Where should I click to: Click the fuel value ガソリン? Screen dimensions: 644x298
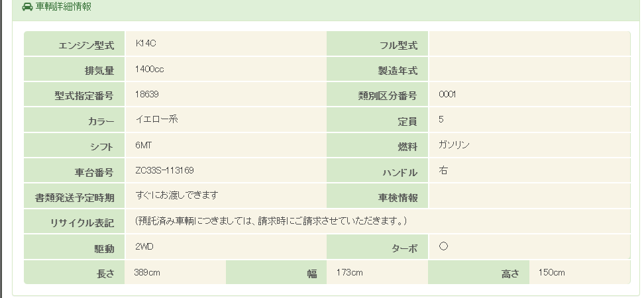[454, 145]
